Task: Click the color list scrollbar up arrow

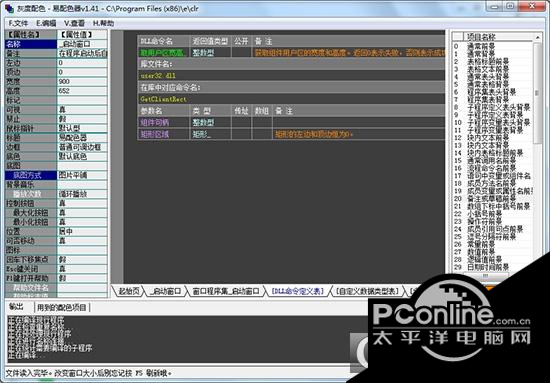Action: pyautogui.click(x=538, y=37)
